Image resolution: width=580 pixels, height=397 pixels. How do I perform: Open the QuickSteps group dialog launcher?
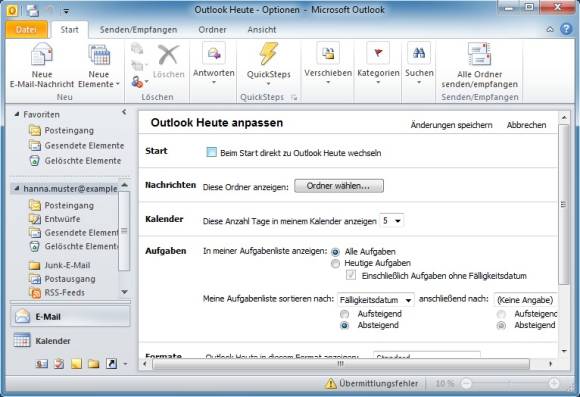point(294,98)
